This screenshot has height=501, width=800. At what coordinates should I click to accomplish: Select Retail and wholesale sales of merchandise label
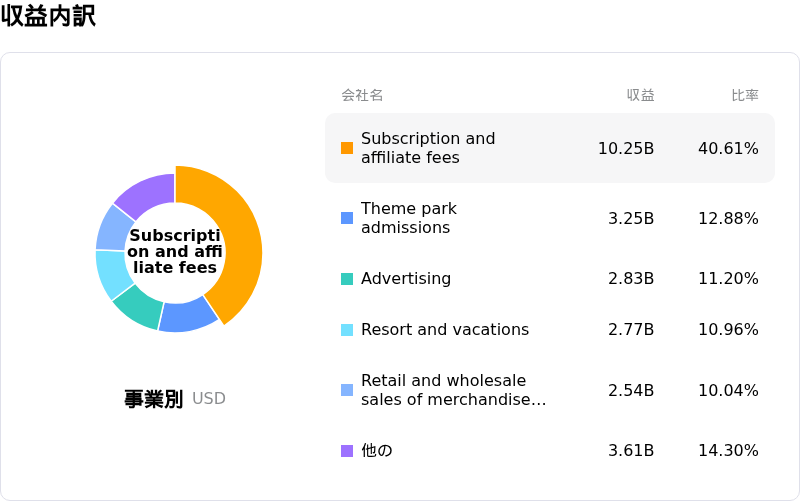point(454,390)
